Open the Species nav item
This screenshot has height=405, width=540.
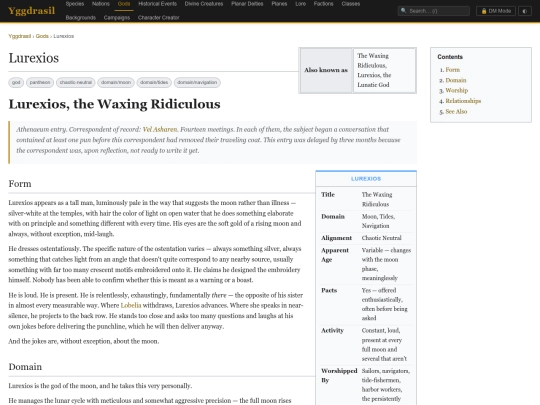click(75, 4)
